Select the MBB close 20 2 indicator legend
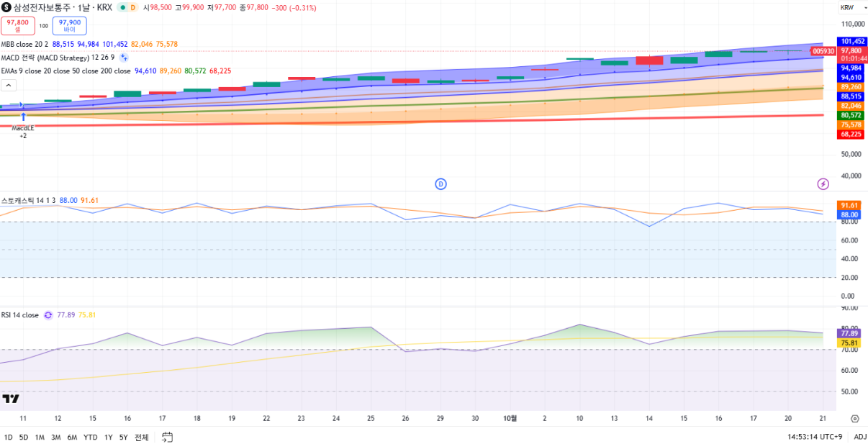Screen dimensions: 868x444 (x=24, y=44)
